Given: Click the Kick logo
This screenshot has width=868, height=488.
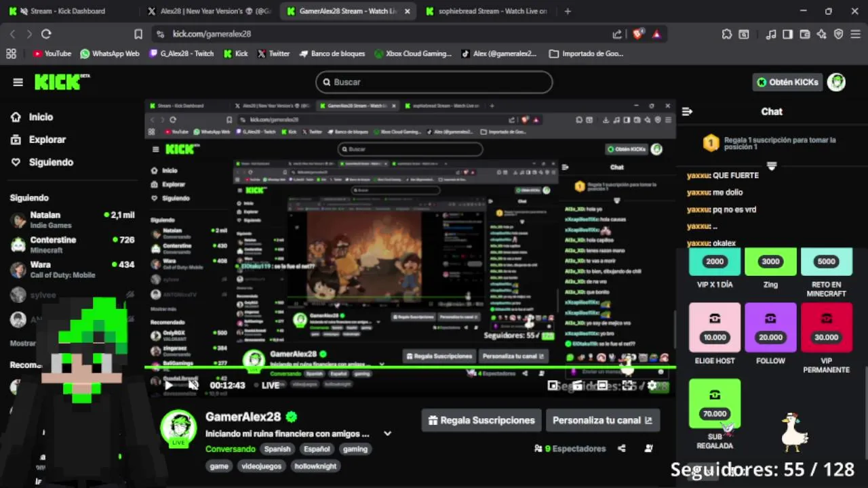Looking at the screenshot, I should coord(62,81).
